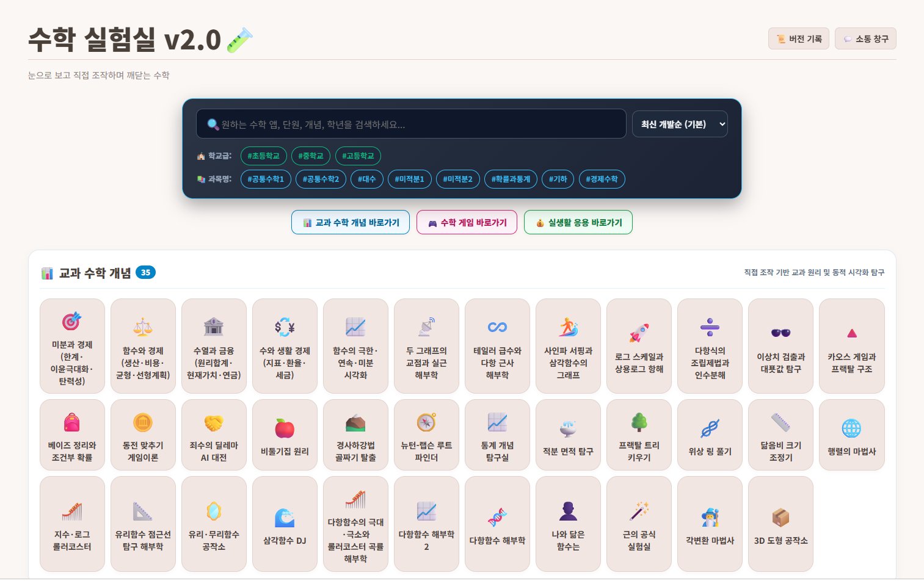Toggle the #경제수학 subject filter chip
The width and height of the screenshot is (924, 581).
click(602, 179)
